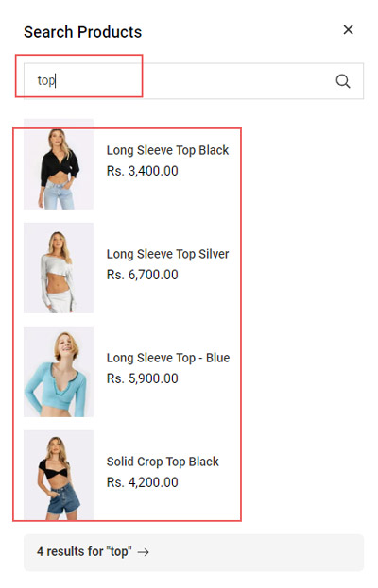
Task: Click the Rs. 5,900.00 price
Action: pyautogui.click(x=143, y=378)
